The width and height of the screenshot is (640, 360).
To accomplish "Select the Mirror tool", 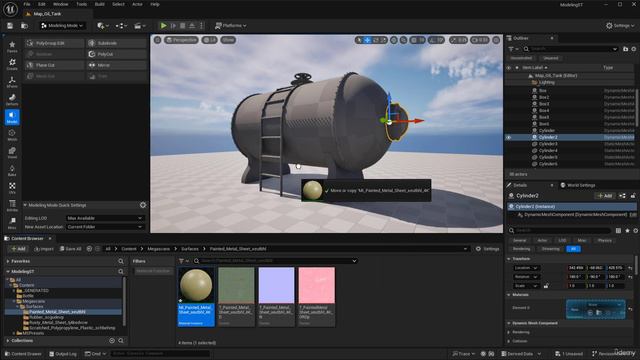I will [117, 65].
